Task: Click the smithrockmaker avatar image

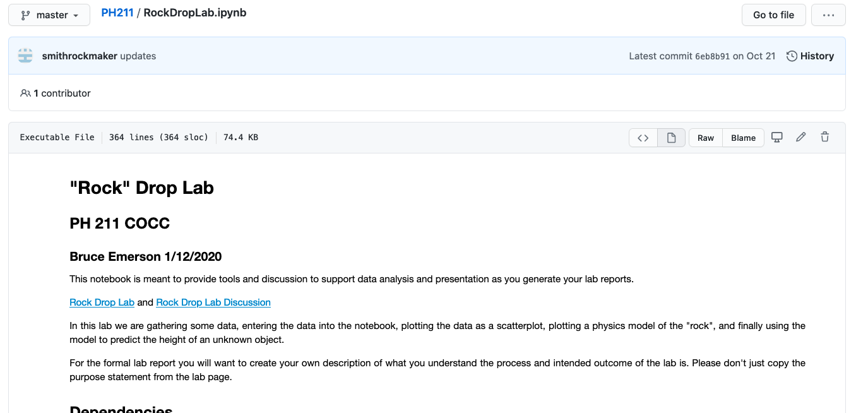Action: click(25, 56)
